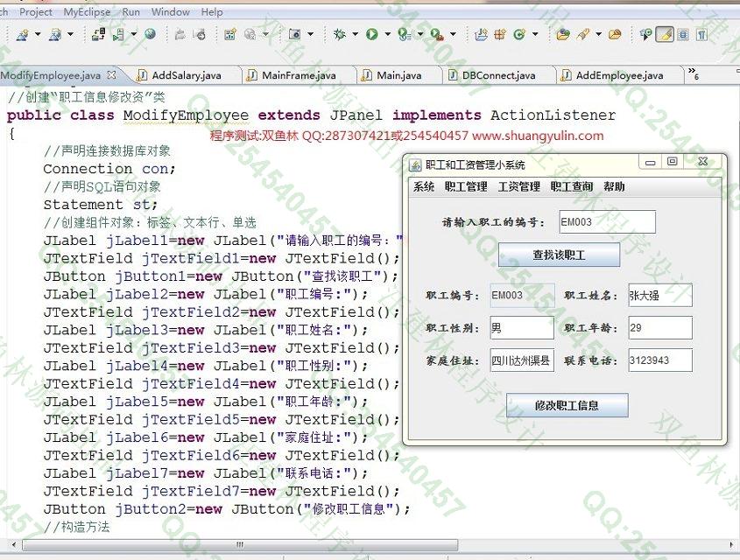Click the green Run button icon

[x=372, y=34]
